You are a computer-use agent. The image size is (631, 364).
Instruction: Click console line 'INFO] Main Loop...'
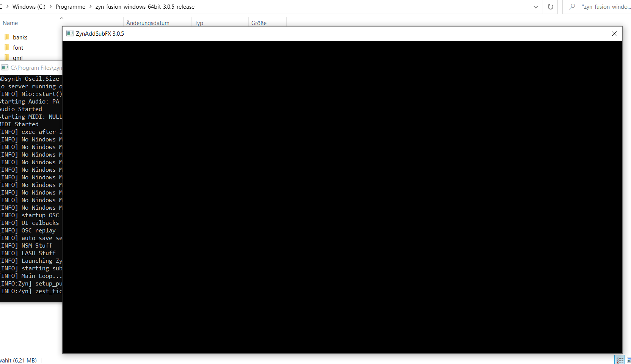point(31,276)
